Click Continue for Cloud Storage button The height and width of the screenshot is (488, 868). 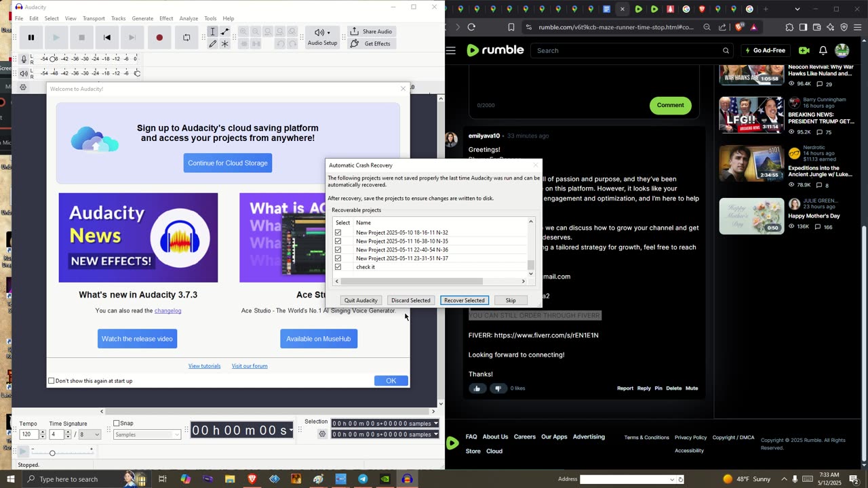(228, 163)
